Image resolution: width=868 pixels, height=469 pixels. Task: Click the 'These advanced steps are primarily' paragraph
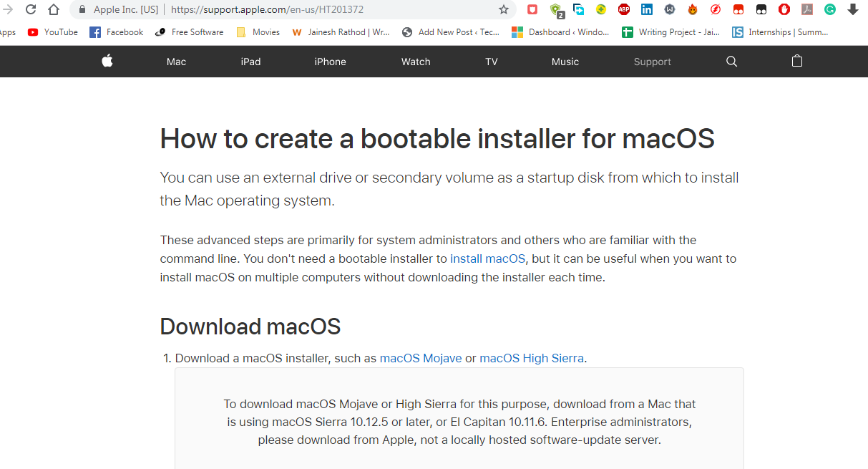[x=448, y=258]
